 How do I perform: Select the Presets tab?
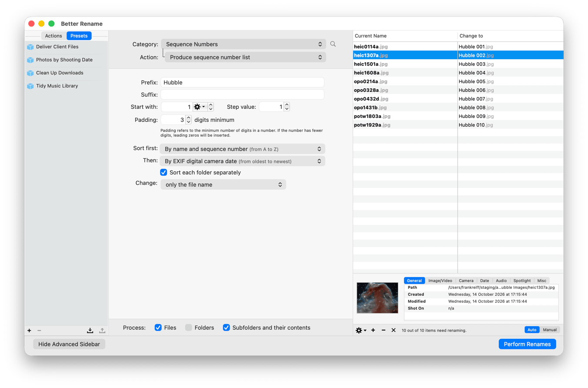pos(79,36)
